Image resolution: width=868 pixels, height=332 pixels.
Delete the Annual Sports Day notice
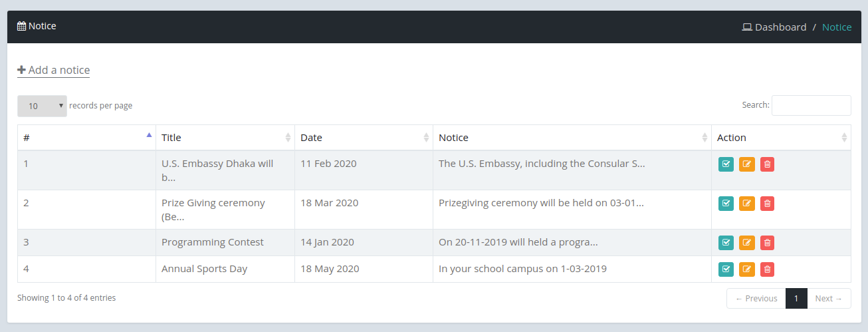pyautogui.click(x=767, y=269)
